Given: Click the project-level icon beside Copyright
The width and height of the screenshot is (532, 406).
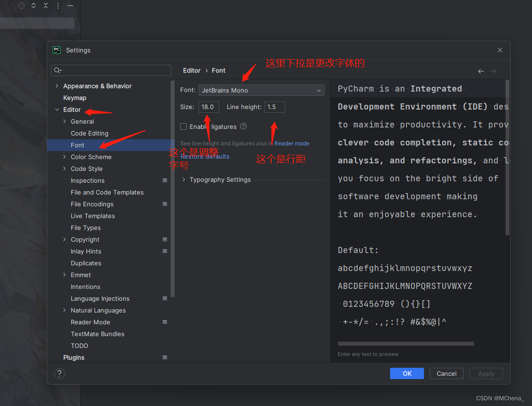Looking at the screenshot, I should point(165,239).
